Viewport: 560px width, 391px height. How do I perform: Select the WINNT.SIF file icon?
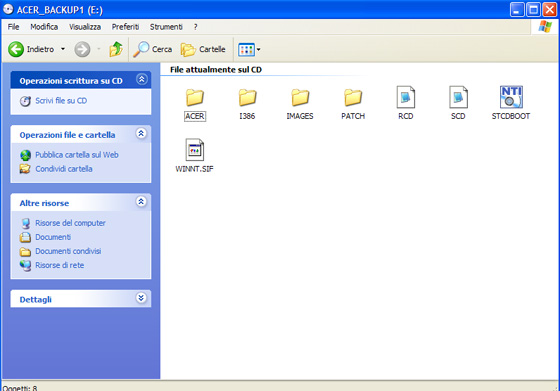pyautogui.click(x=195, y=150)
